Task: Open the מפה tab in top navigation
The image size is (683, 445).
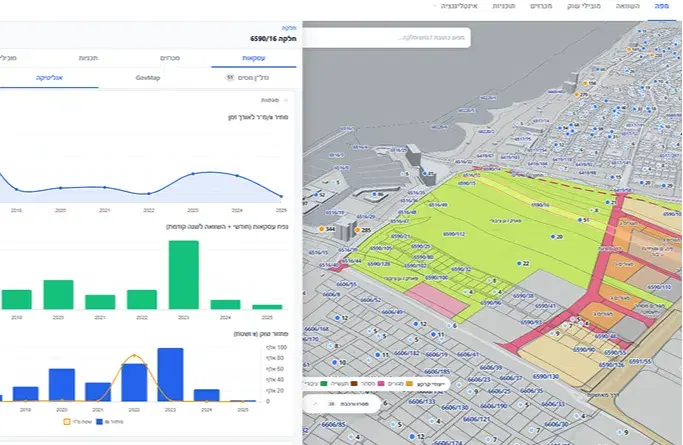Action: tap(661, 6)
